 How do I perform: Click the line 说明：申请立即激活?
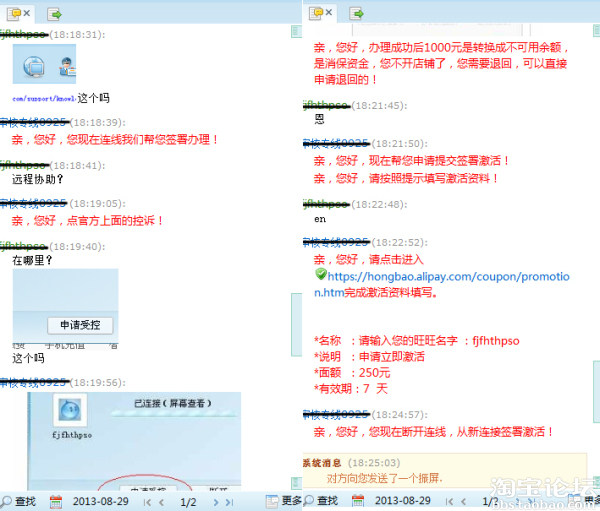[x=369, y=356]
